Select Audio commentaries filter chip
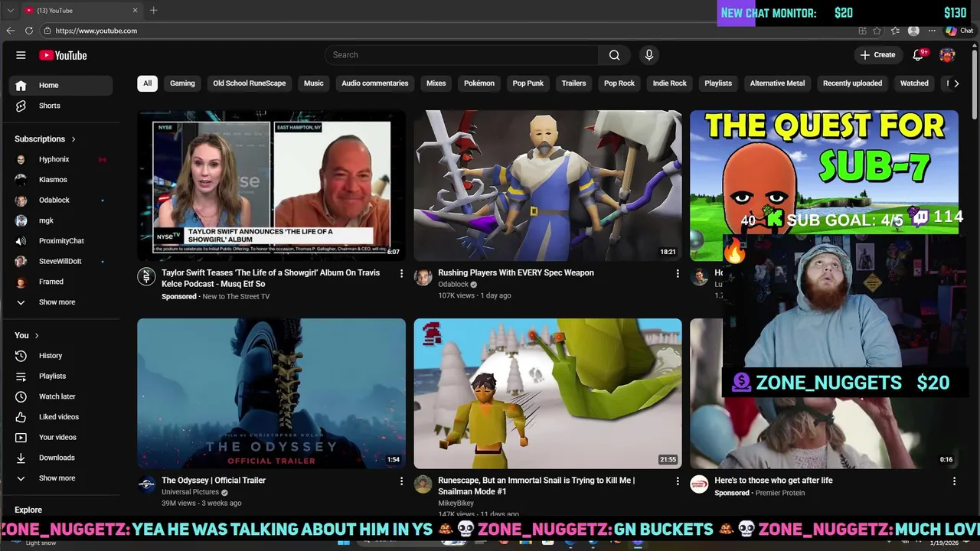The width and height of the screenshot is (980, 551). [375, 83]
